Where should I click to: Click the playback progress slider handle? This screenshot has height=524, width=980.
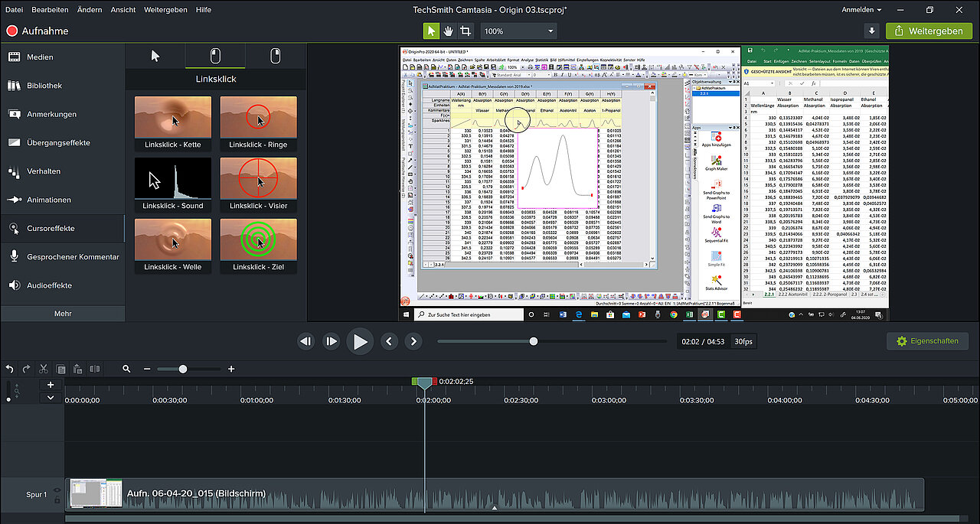point(534,341)
